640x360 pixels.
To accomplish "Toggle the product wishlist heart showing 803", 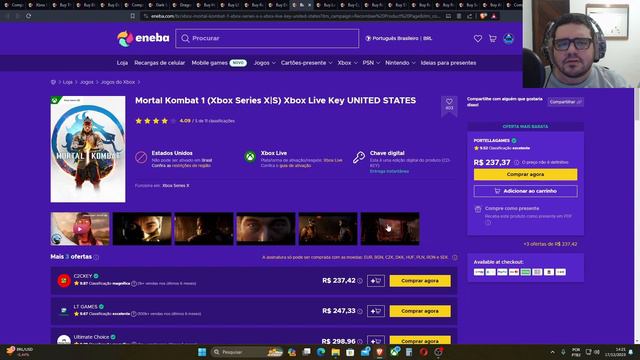I will (449, 104).
